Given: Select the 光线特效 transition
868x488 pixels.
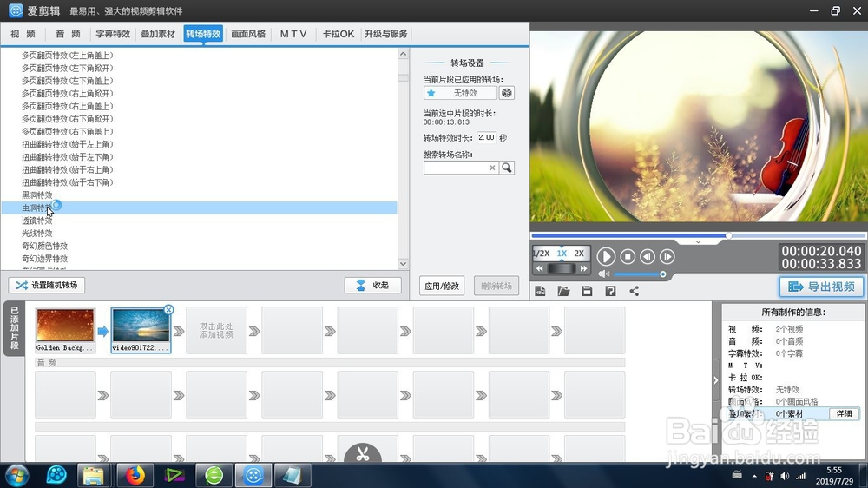Looking at the screenshot, I should [x=37, y=234].
